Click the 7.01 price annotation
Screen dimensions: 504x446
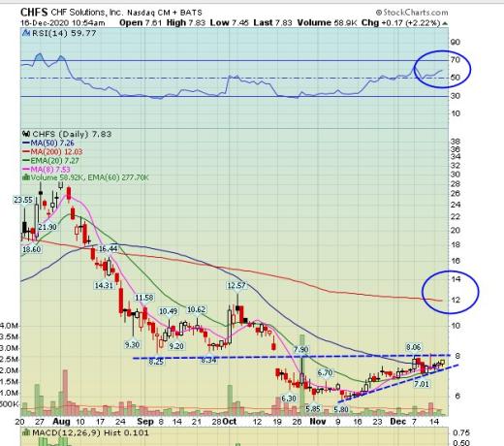point(422,384)
